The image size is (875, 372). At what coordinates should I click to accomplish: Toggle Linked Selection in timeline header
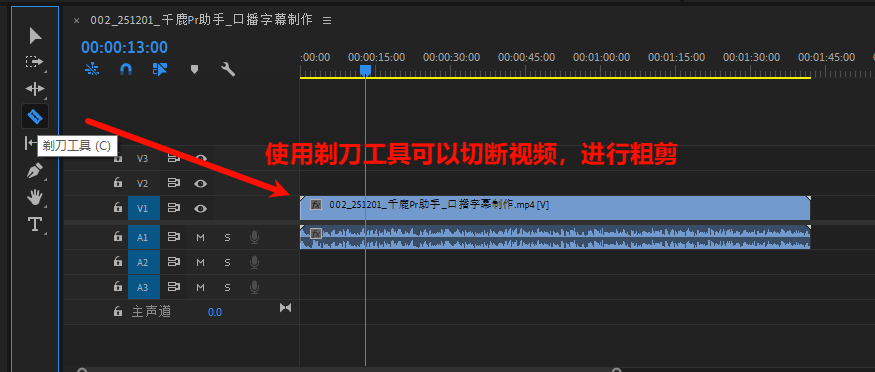tap(160, 69)
